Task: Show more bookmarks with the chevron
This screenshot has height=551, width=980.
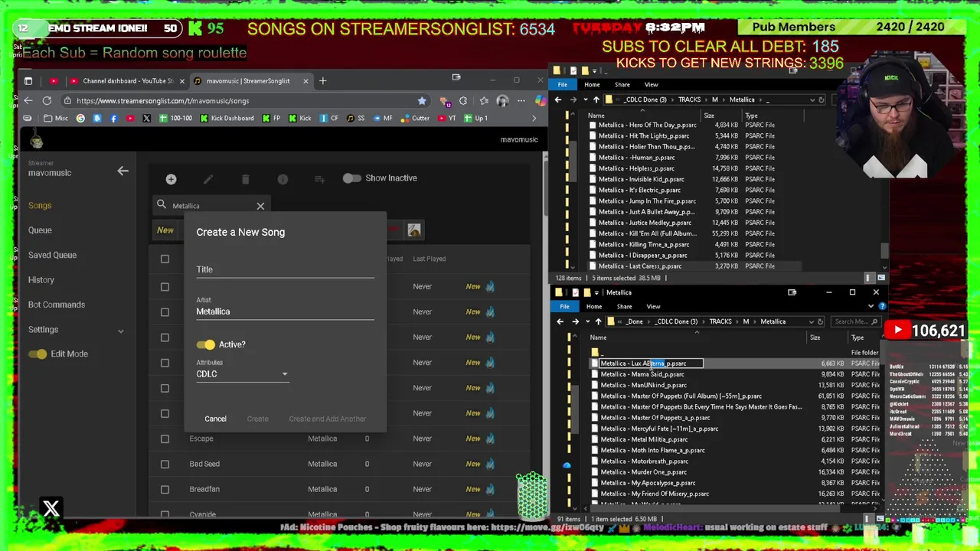Action: point(534,118)
